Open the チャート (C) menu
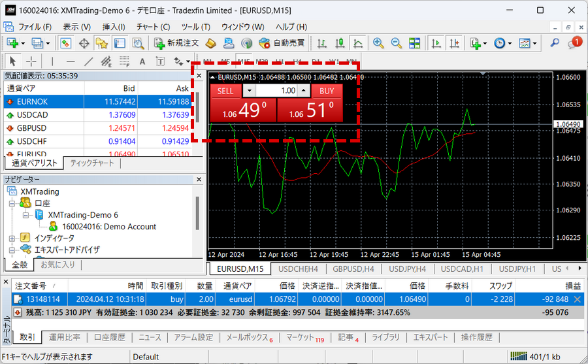 pos(153,27)
